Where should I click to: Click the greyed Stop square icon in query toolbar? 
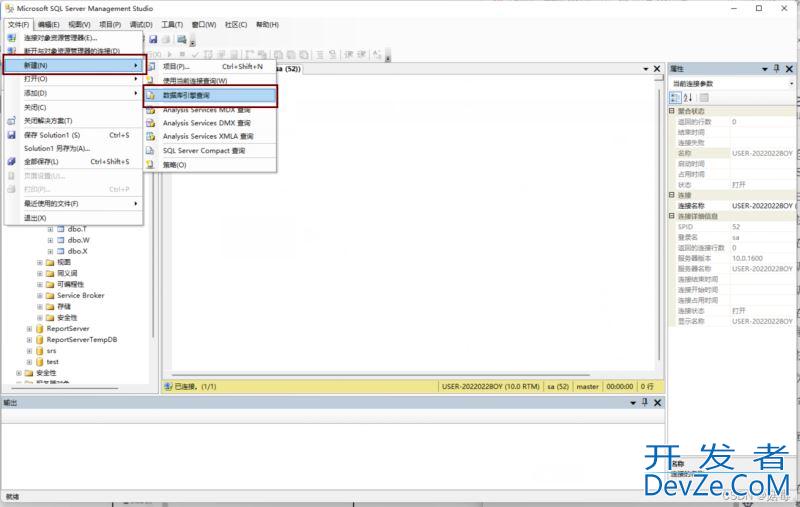tap(182, 54)
